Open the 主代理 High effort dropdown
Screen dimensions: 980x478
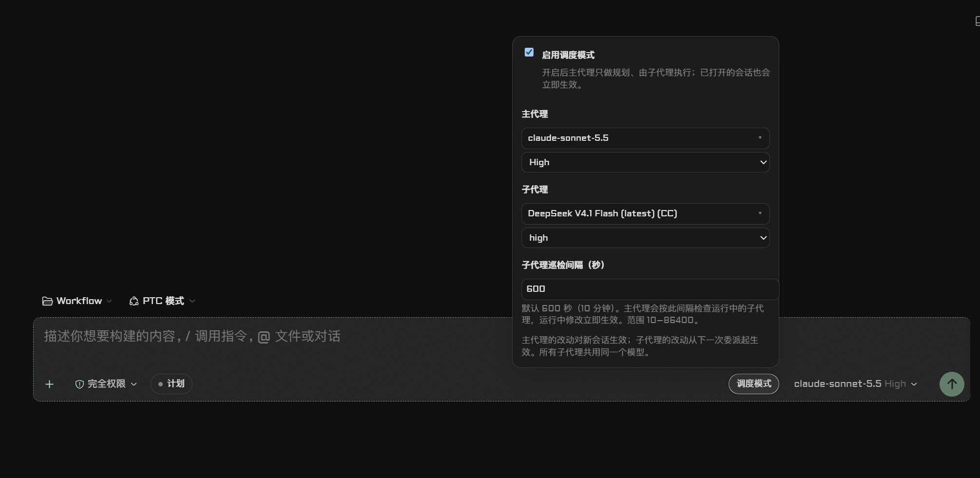(x=645, y=162)
